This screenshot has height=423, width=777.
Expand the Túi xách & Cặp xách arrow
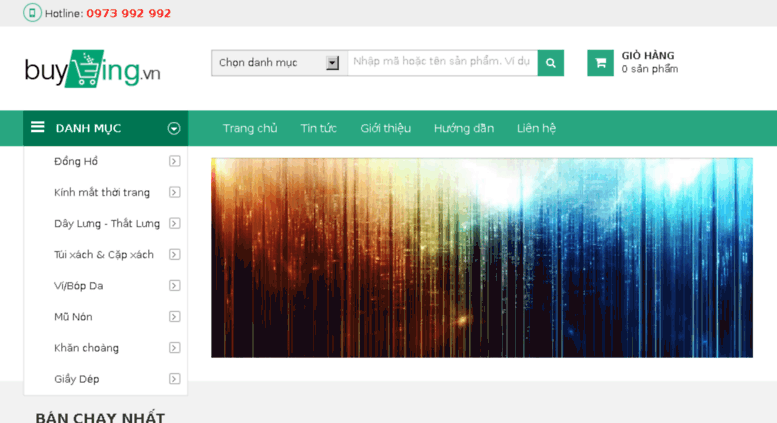174,255
